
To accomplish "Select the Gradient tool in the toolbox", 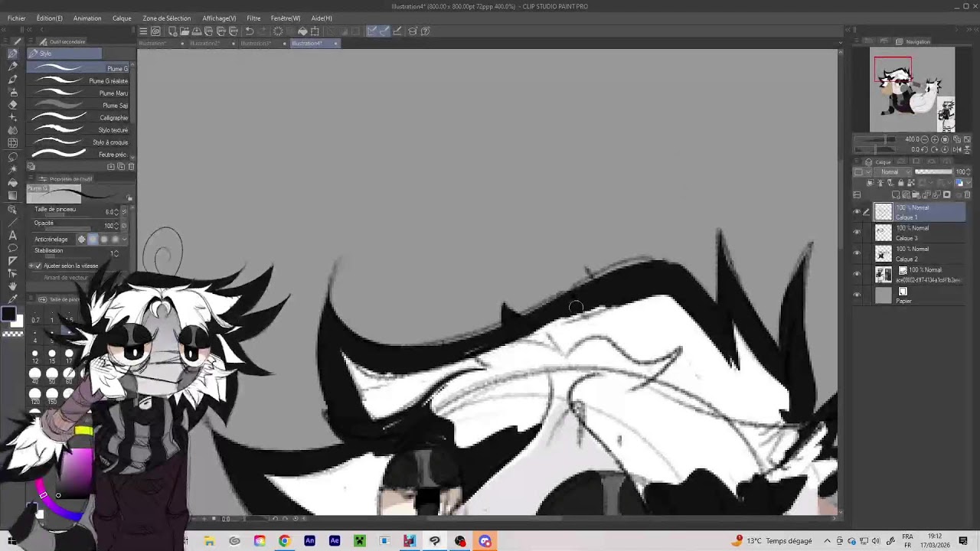I will pyautogui.click(x=13, y=195).
